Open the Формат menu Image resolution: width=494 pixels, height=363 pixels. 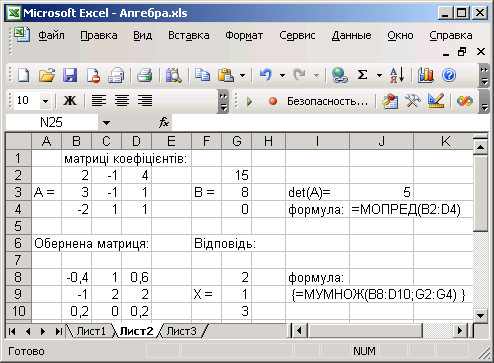(244, 35)
